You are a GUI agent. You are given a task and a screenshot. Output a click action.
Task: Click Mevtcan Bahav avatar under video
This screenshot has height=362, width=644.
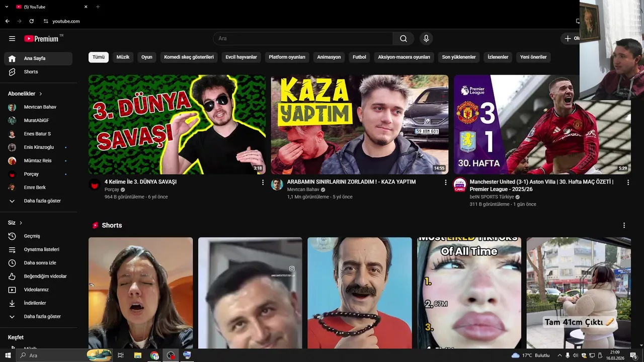coord(277,185)
